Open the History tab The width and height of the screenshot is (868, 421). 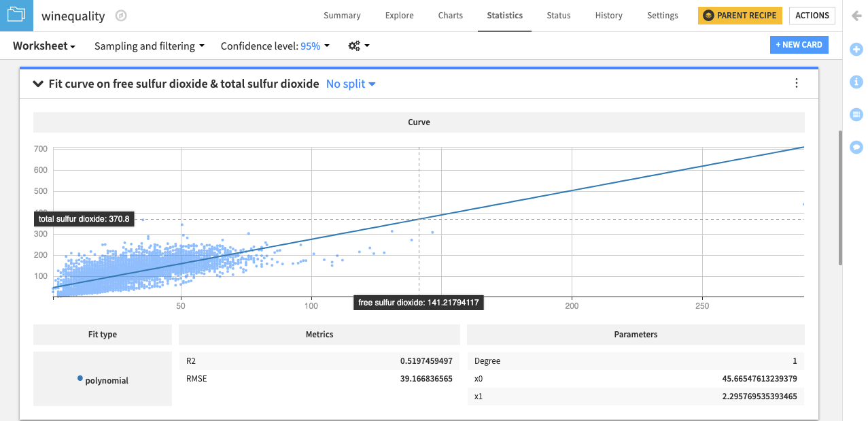[608, 15]
